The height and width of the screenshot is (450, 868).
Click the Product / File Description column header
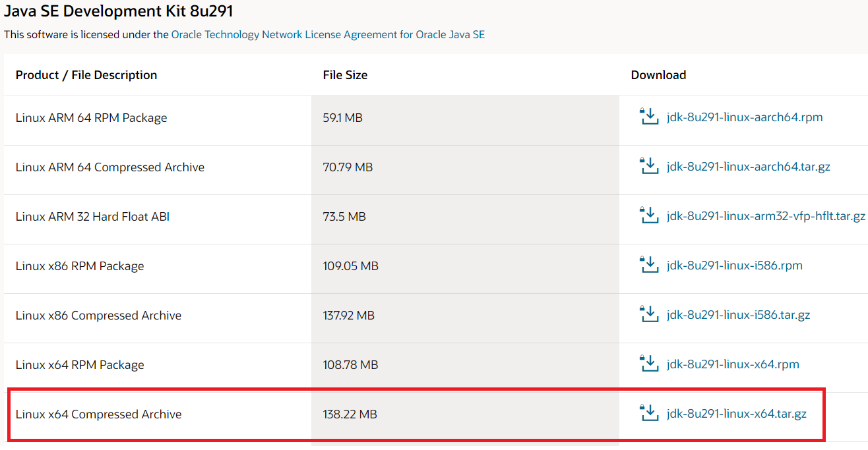point(86,75)
